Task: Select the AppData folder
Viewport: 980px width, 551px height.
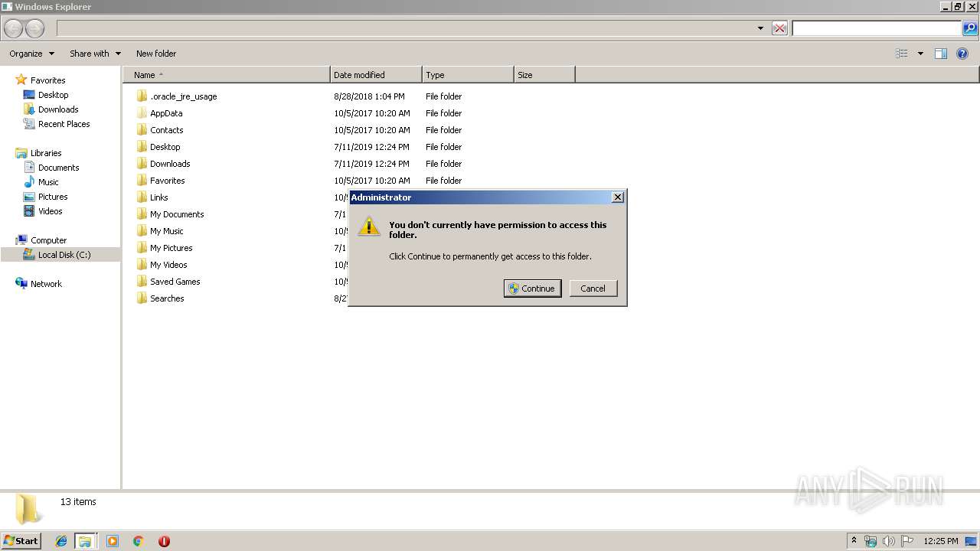Action: pyautogui.click(x=166, y=113)
